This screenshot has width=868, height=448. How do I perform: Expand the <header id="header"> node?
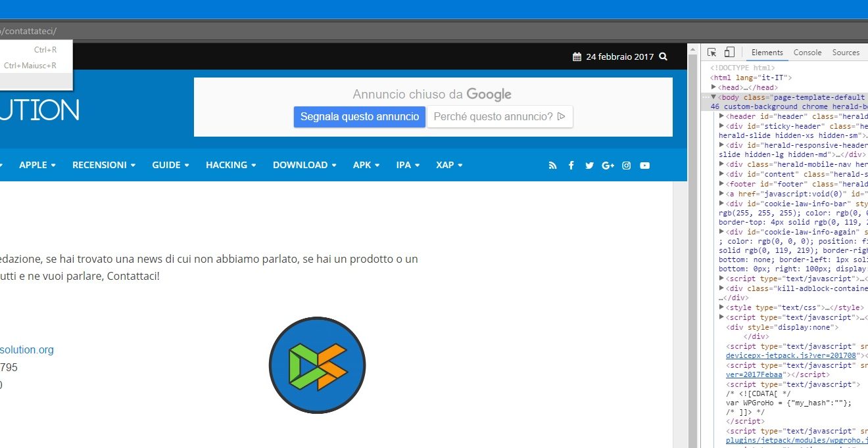click(x=722, y=116)
